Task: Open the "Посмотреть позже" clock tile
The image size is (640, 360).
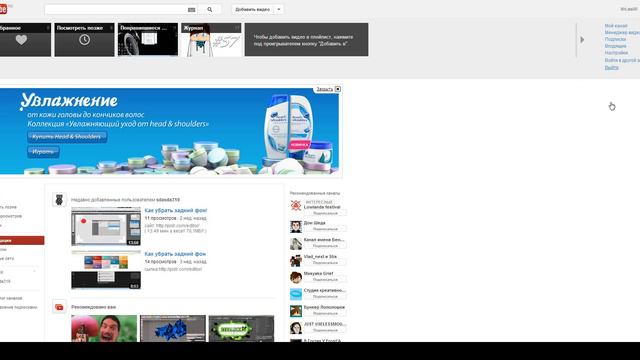Action: pyautogui.click(x=84, y=40)
